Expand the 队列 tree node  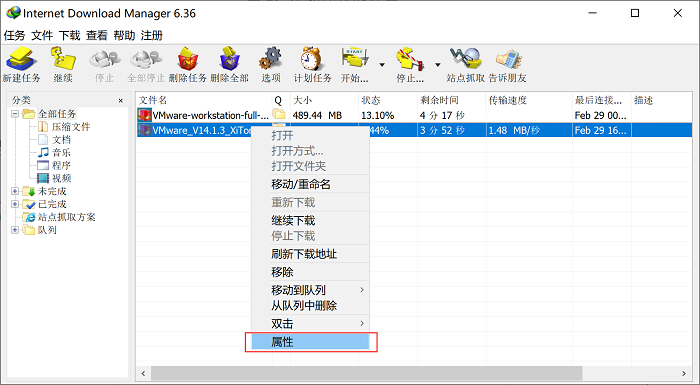[x=15, y=230]
